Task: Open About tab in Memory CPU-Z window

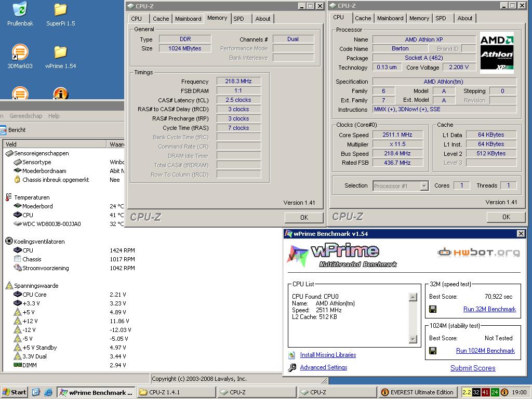Action: pos(263,19)
